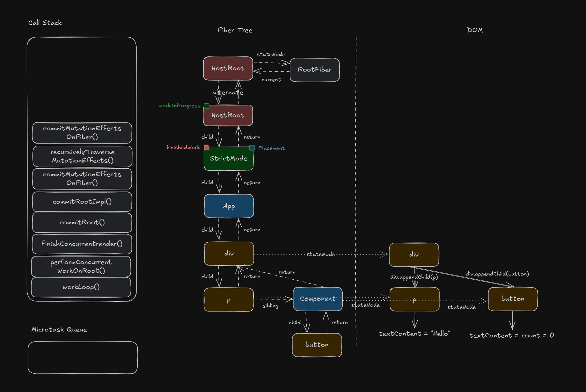Click the blue Placement marker square
Viewport: 586px width, 392px height.
coord(252,148)
